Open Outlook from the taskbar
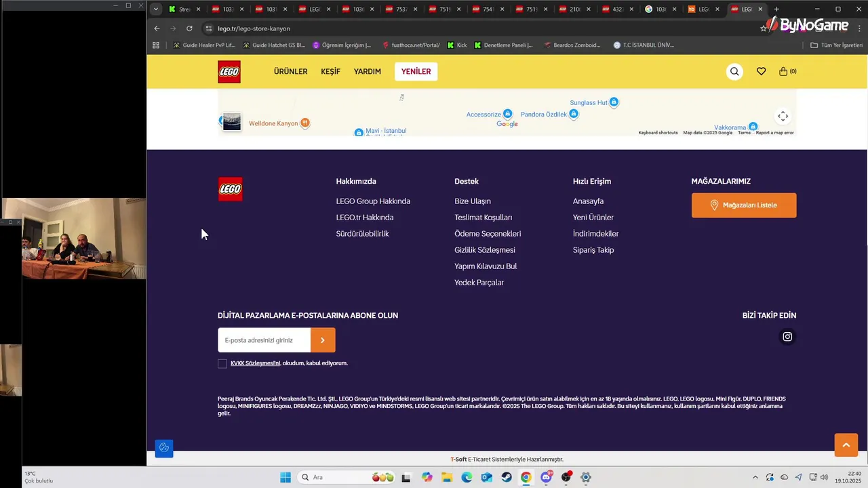The width and height of the screenshot is (868, 488). click(x=486, y=477)
